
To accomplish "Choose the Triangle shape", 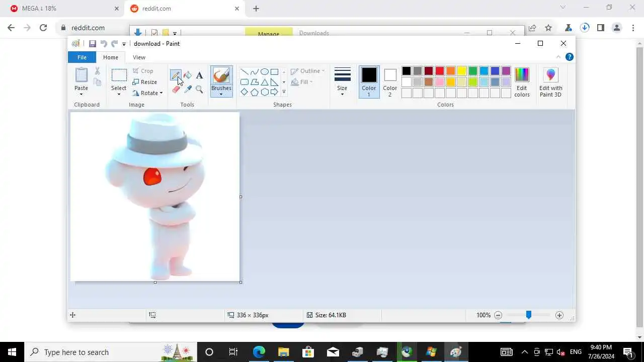I will (264, 82).
